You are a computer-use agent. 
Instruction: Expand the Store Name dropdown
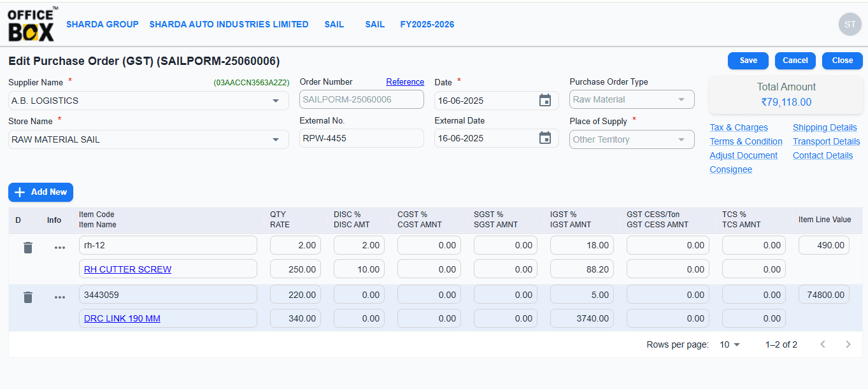coord(276,139)
